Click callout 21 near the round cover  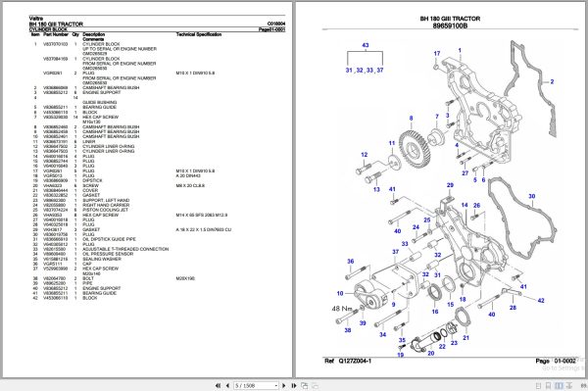click(x=465, y=338)
